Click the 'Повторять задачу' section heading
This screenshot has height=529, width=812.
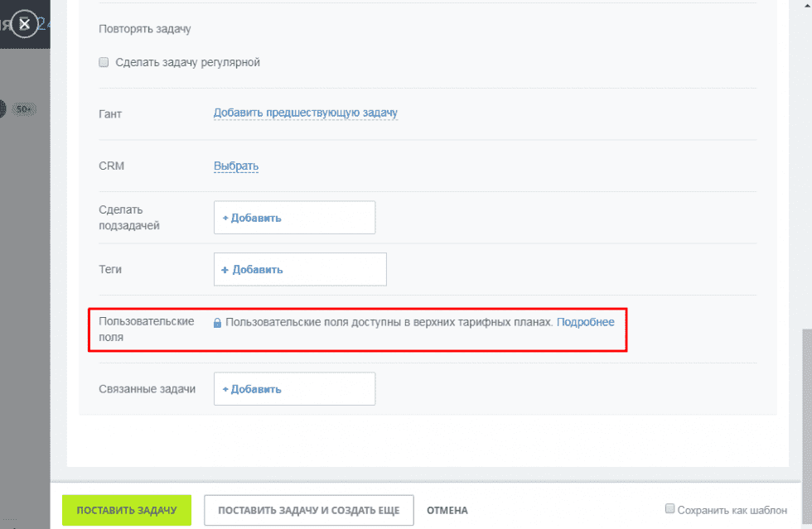145,29
